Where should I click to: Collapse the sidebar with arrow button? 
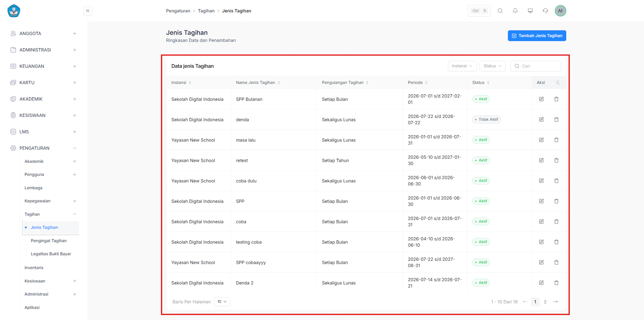(x=88, y=11)
